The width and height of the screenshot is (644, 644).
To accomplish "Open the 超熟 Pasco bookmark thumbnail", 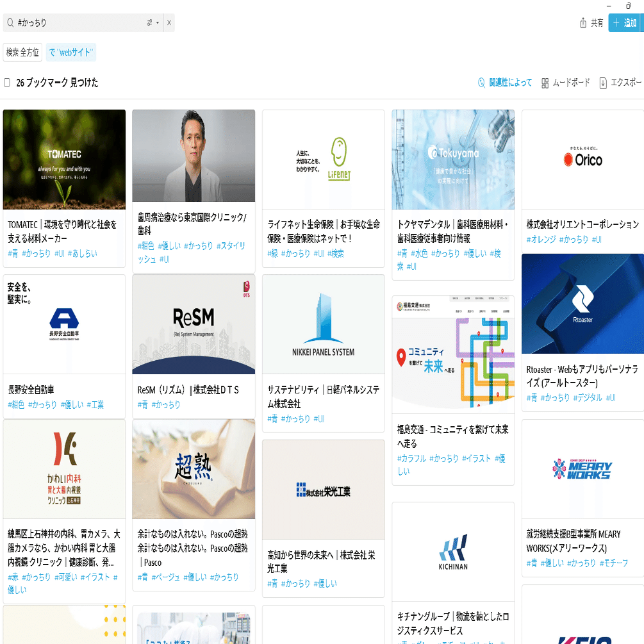I will pos(194,468).
